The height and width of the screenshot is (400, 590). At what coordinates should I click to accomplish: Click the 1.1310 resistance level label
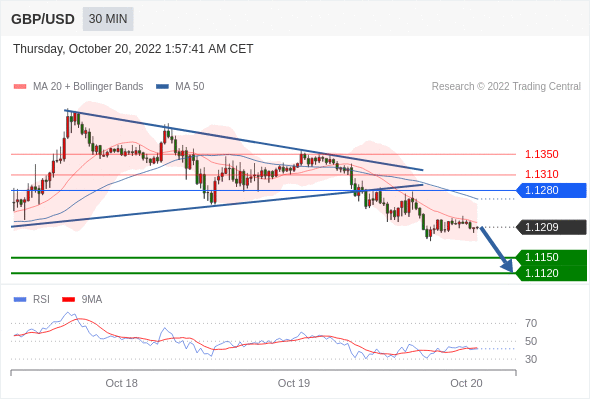[x=541, y=174]
